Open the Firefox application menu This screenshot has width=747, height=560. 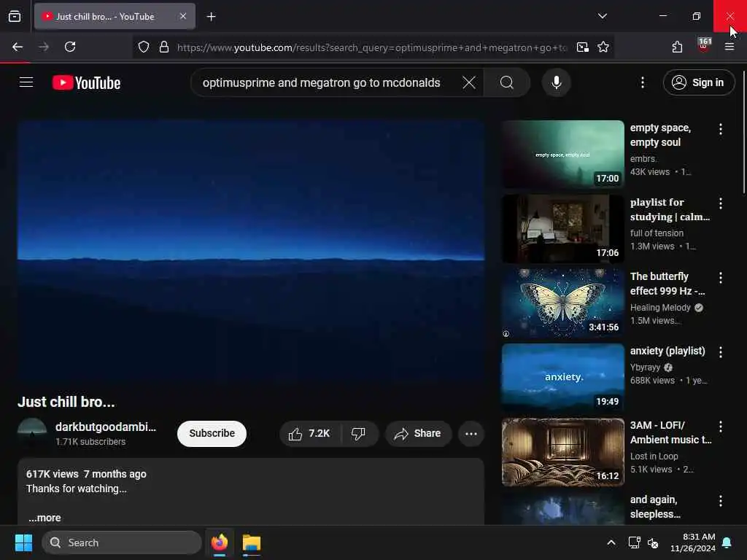click(x=729, y=47)
